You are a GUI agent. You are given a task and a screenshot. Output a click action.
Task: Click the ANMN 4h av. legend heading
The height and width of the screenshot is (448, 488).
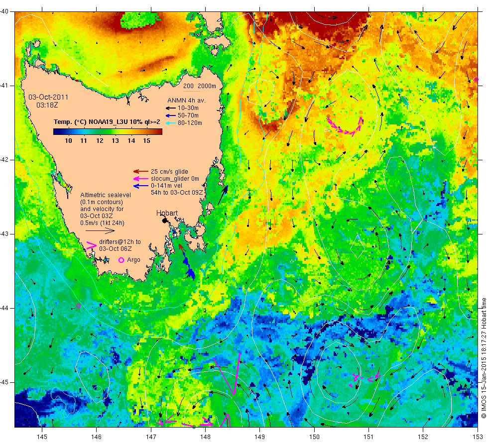186,101
